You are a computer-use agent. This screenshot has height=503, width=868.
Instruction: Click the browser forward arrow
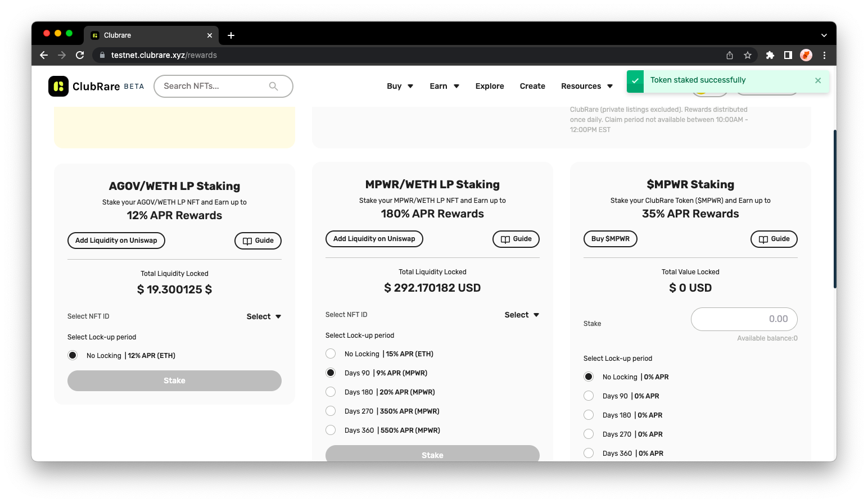(x=62, y=55)
